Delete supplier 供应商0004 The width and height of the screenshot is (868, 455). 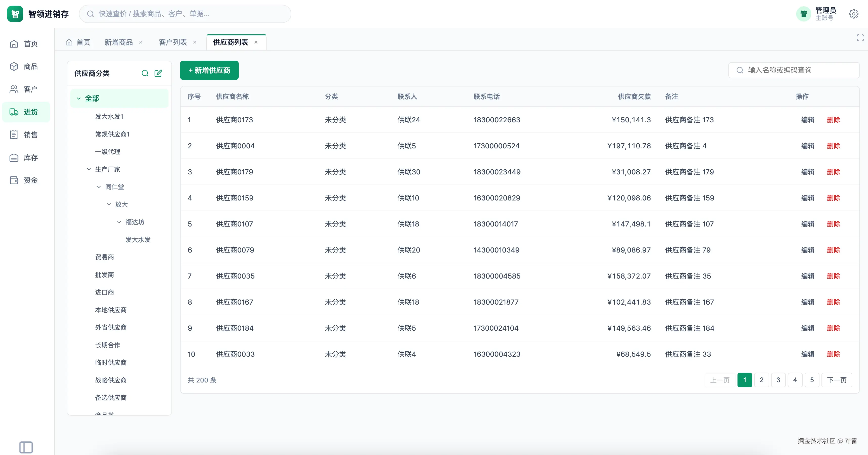click(833, 146)
